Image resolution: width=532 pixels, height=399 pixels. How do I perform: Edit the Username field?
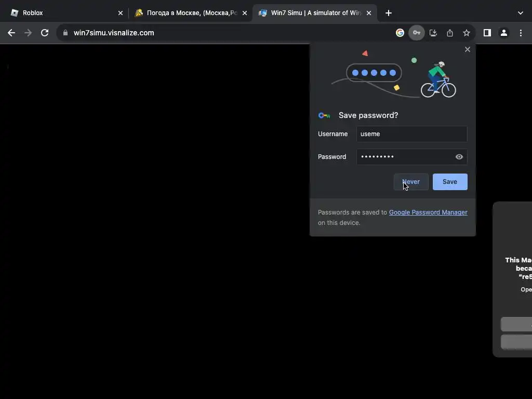tap(412, 134)
